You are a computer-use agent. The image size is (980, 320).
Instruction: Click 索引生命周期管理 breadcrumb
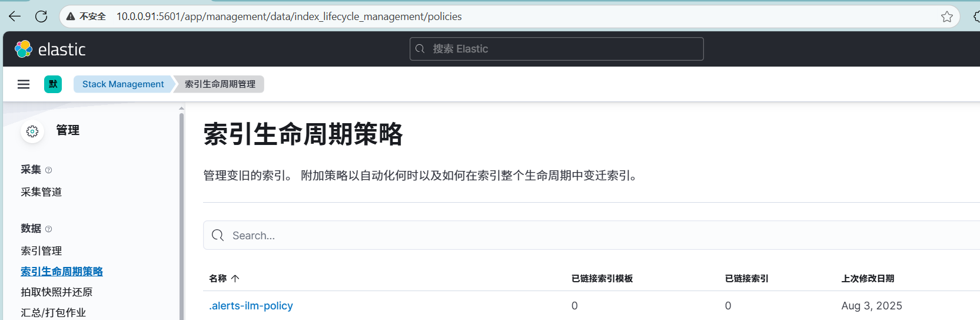click(220, 84)
